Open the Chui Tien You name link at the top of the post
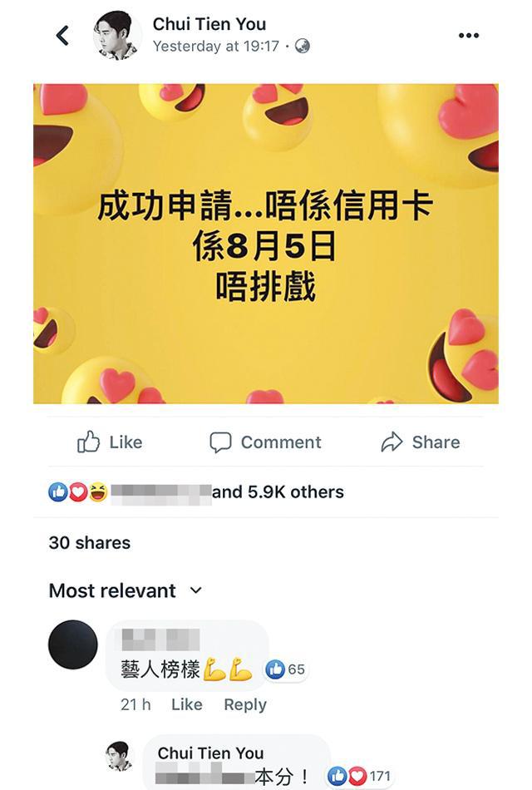This screenshot has width=532, height=790. pyautogui.click(x=209, y=23)
